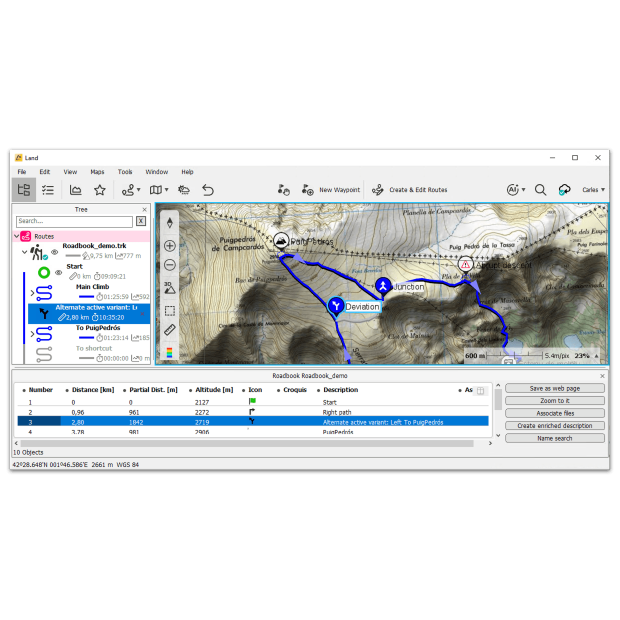
Task: Click the magnifier search toolbar icon
Action: point(540,190)
